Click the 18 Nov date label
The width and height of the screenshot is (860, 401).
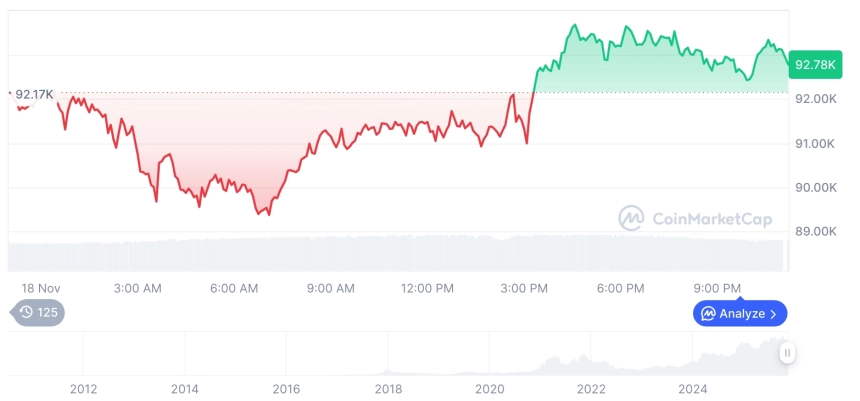tap(40, 288)
